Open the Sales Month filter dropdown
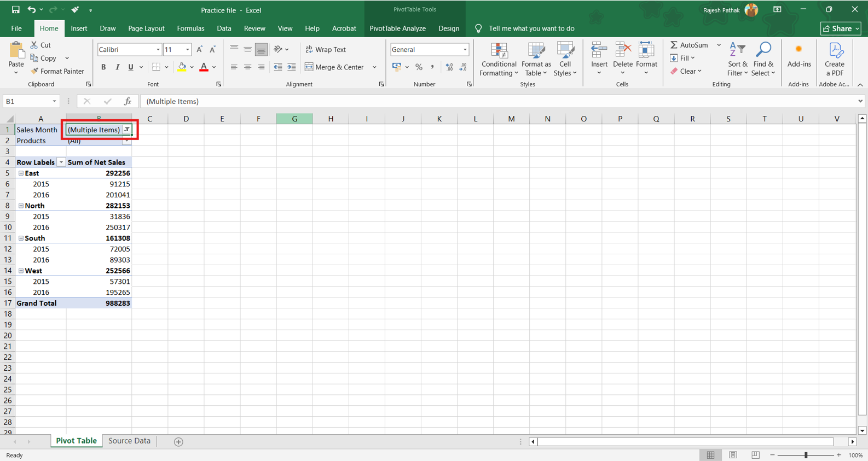868x461 pixels. click(126, 130)
